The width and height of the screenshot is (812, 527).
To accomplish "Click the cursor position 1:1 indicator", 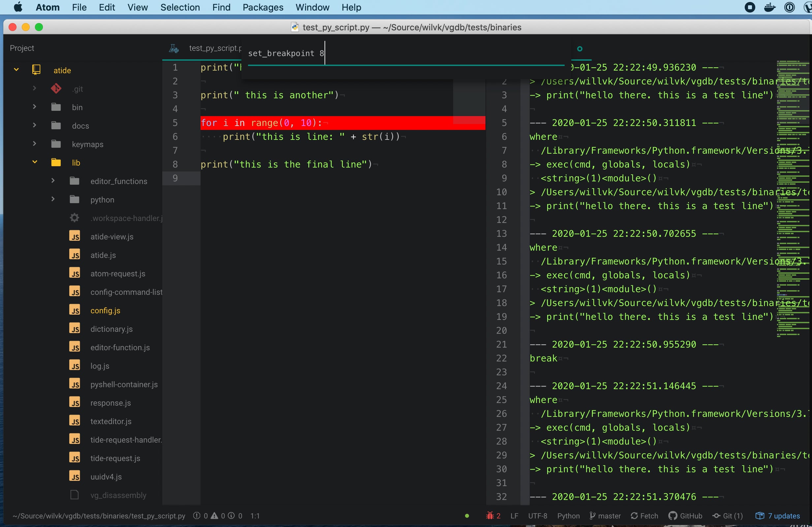I will [255, 516].
